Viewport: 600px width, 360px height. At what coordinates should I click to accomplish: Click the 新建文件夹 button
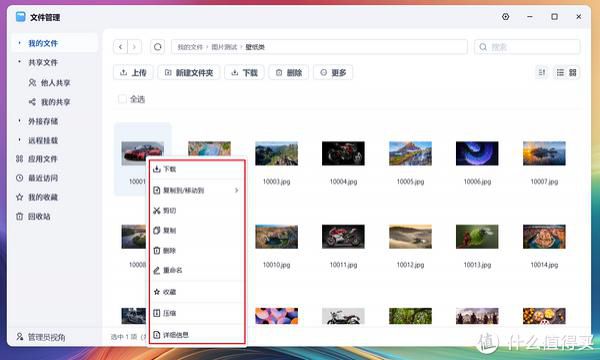tap(189, 72)
